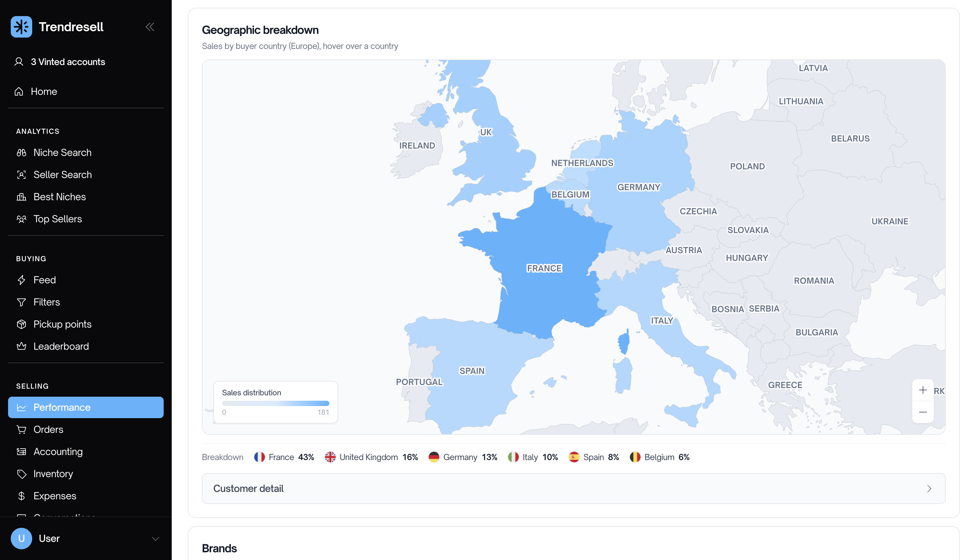The image size is (976, 560).
Task: Click the Trendresell asterisk logo
Action: pyautogui.click(x=21, y=27)
